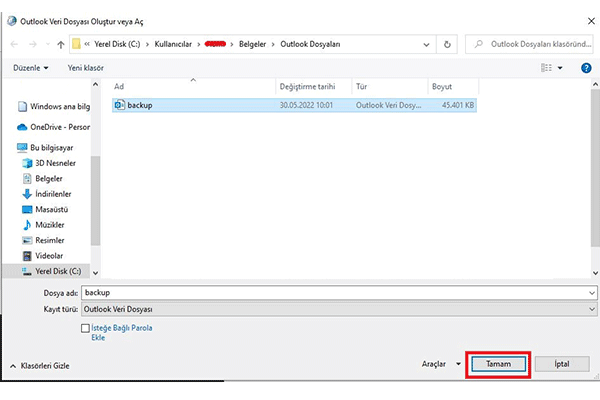Select the backup file icon
This screenshot has height=400, width=600.
(120, 105)
